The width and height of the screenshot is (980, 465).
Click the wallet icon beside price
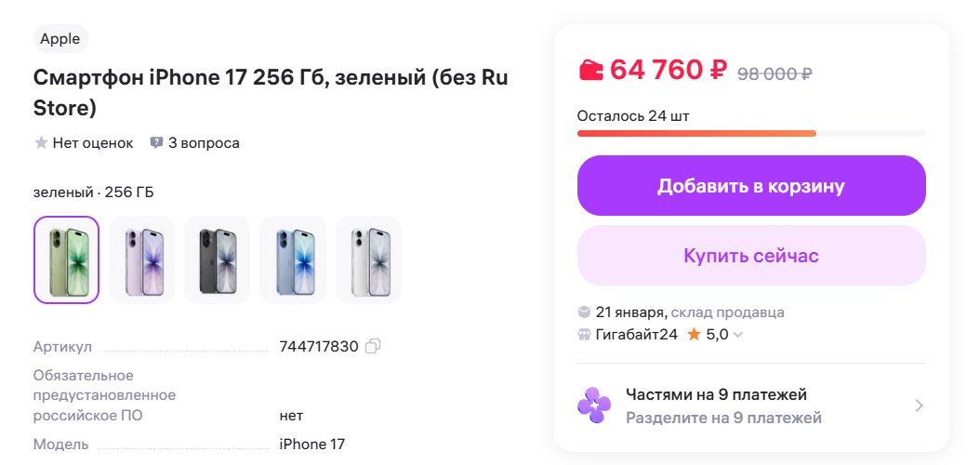click(590, 70)
